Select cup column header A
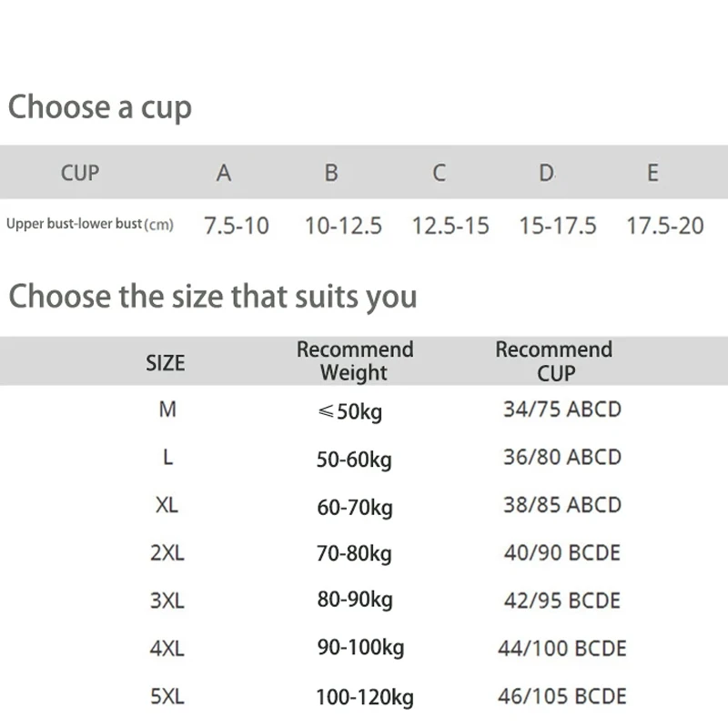 224,173
